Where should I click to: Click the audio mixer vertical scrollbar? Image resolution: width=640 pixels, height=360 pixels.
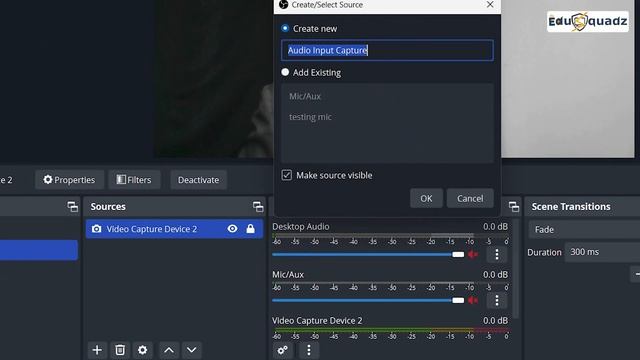516,269
